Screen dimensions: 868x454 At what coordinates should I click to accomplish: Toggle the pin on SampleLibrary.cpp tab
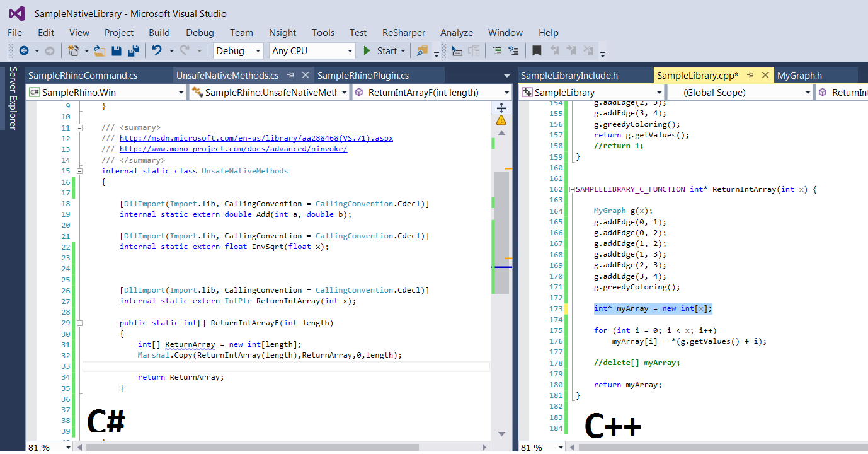click(x=750, y=74)
